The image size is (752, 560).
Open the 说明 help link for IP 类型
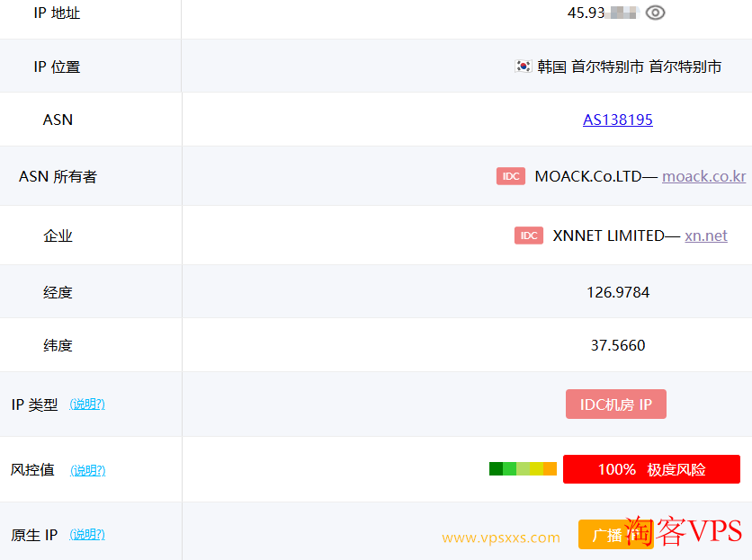point(87,404)
